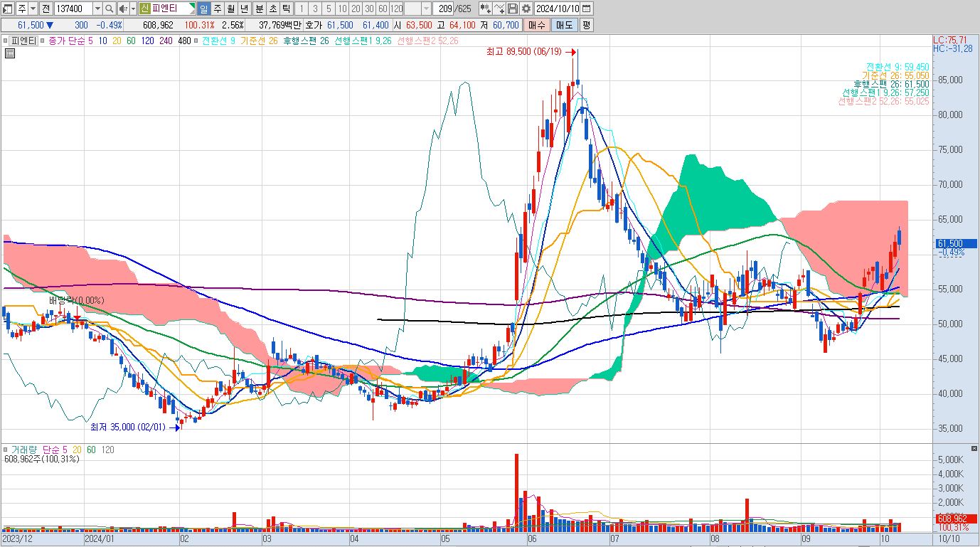This screenshot has height=547, width=980.
Task: Expand the stock code 137400 dropdown
Action: point(97,9)
